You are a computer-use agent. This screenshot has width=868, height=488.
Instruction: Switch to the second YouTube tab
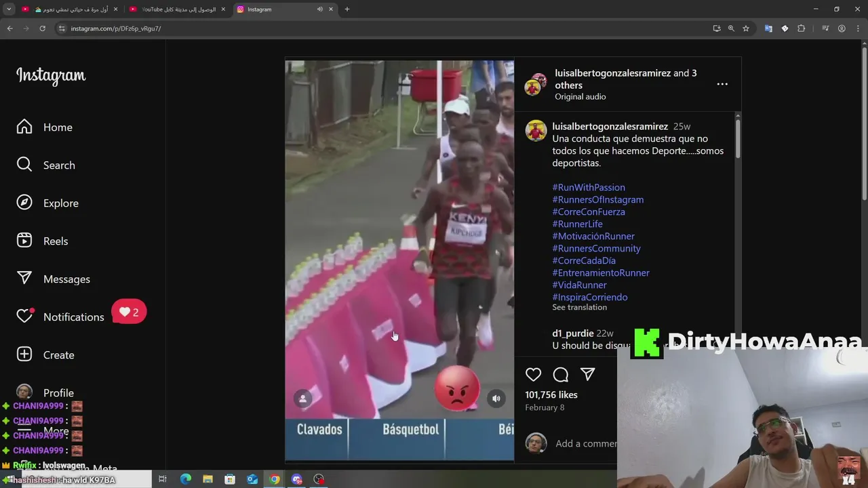point(178,9)
